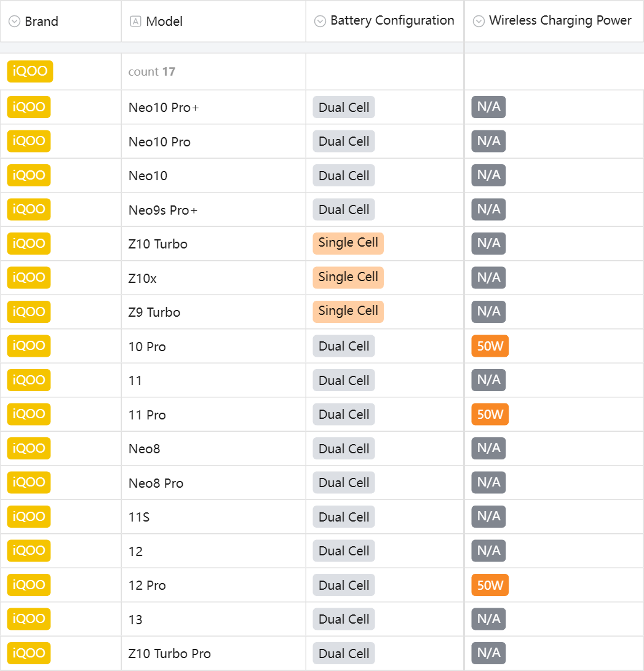Select the Z10 Turbo model cell

tap(213, 244)
